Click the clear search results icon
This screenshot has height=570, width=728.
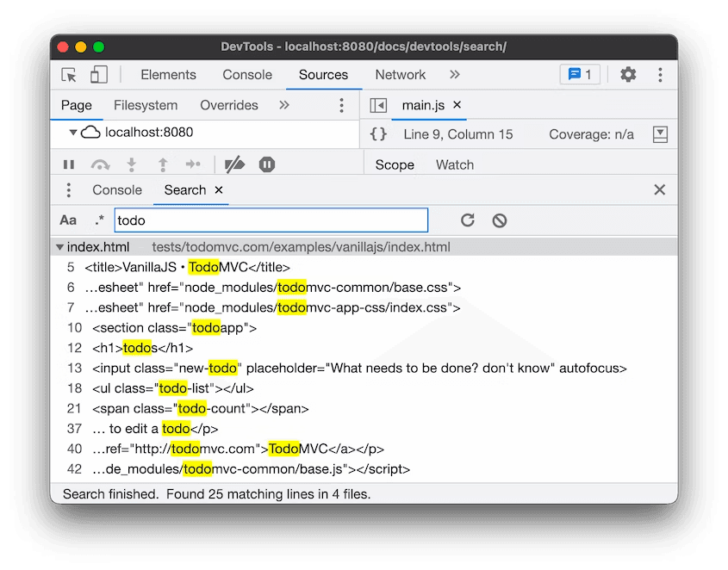(x=500, y=220)
